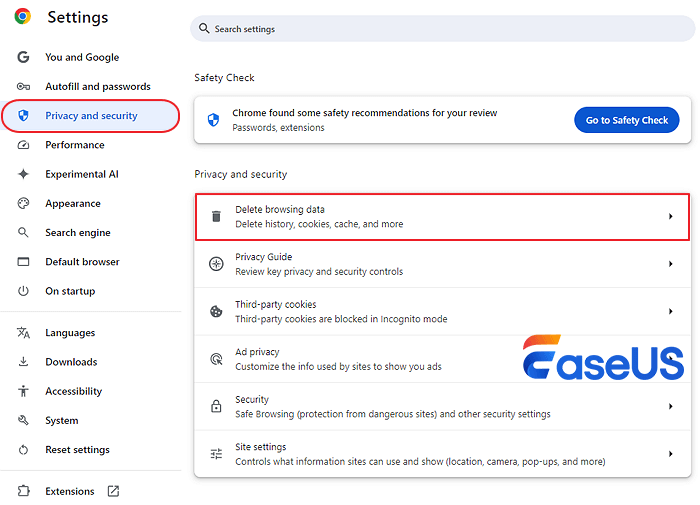Image resolution: width=700 pixels, height=505 pixels.
Task: Open Site settings via its chevron
Action: click(670, 454)
